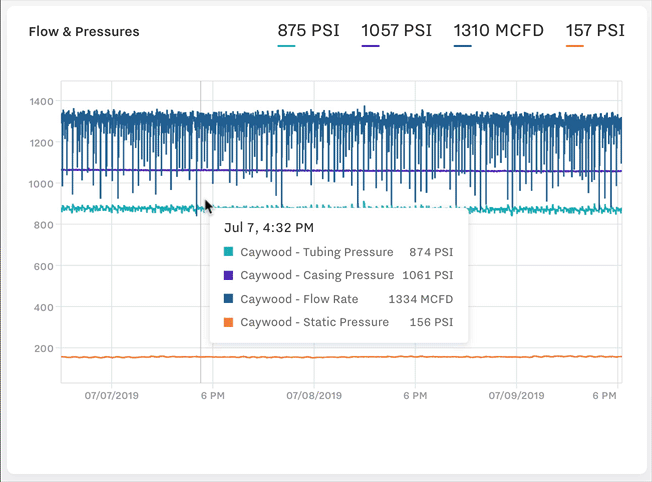Click Caywood - Flow Rate tooltip row label
The image size is (652, 482).
click(299, 299)
